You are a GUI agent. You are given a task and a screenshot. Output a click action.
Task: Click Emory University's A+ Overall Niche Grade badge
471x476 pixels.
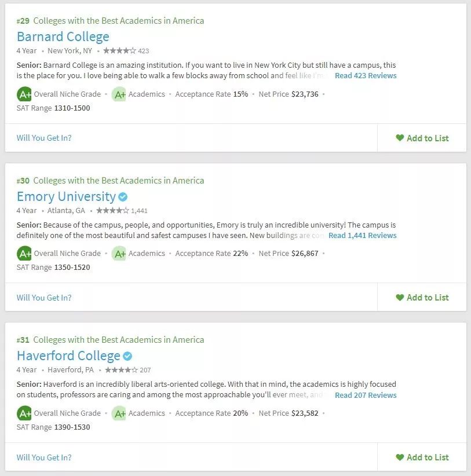(24, 253)
